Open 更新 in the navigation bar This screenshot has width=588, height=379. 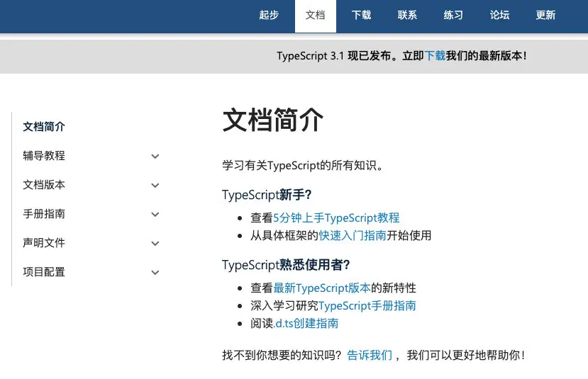(x=545, y=15)
